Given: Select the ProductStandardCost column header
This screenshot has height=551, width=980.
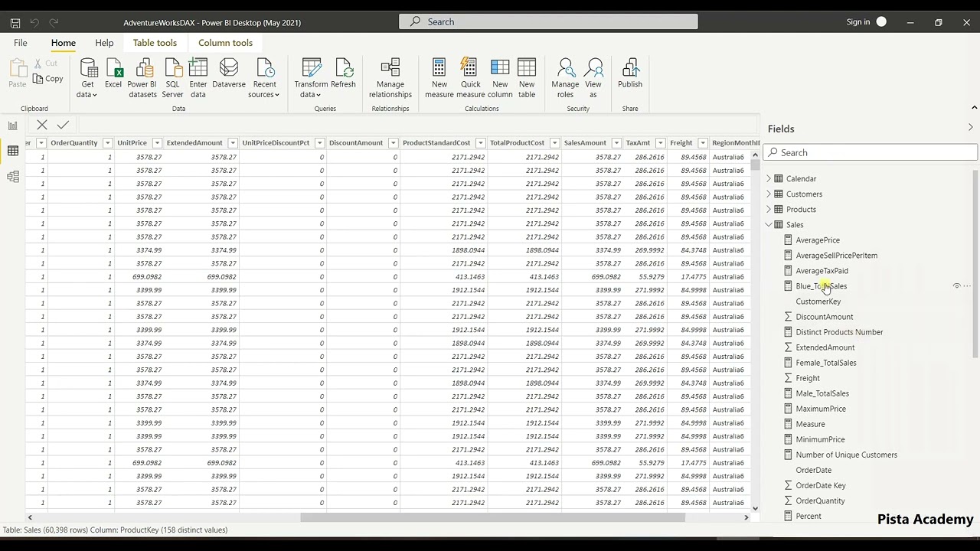Looking at the screenshot, I should (x=436, y=143).
